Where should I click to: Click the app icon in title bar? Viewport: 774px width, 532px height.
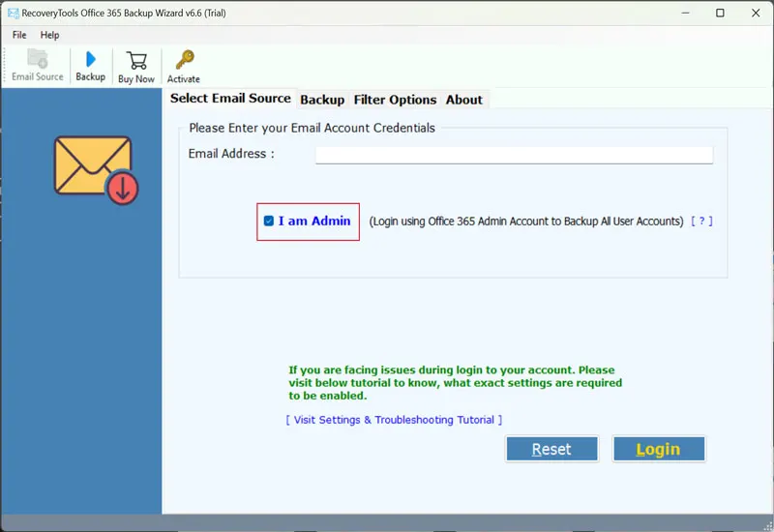click(14, 13)
